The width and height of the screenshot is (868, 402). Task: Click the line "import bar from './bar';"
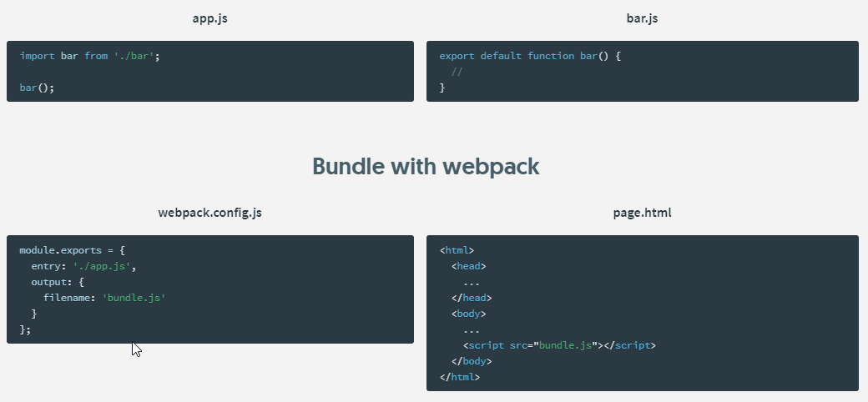89,56
